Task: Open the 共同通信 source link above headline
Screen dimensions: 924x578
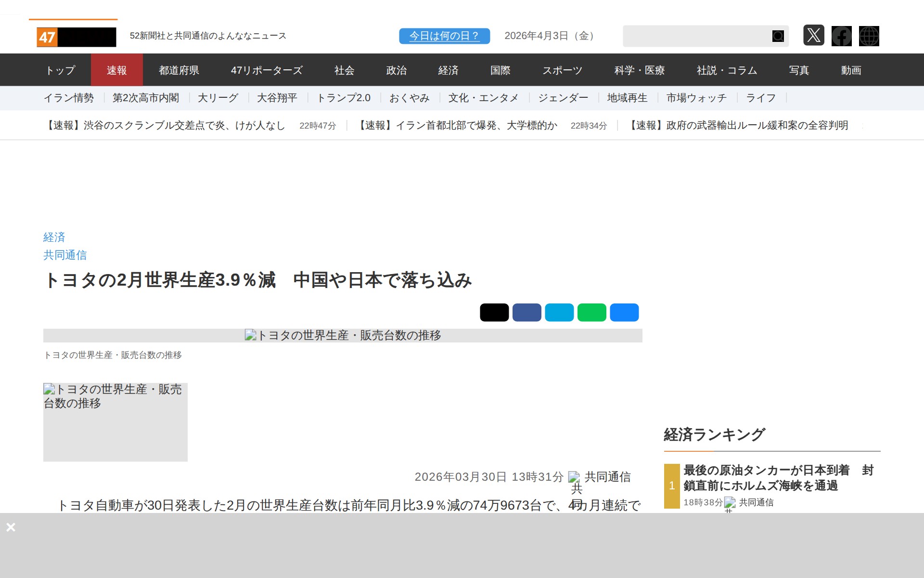Action: click(x=65, y=255)
